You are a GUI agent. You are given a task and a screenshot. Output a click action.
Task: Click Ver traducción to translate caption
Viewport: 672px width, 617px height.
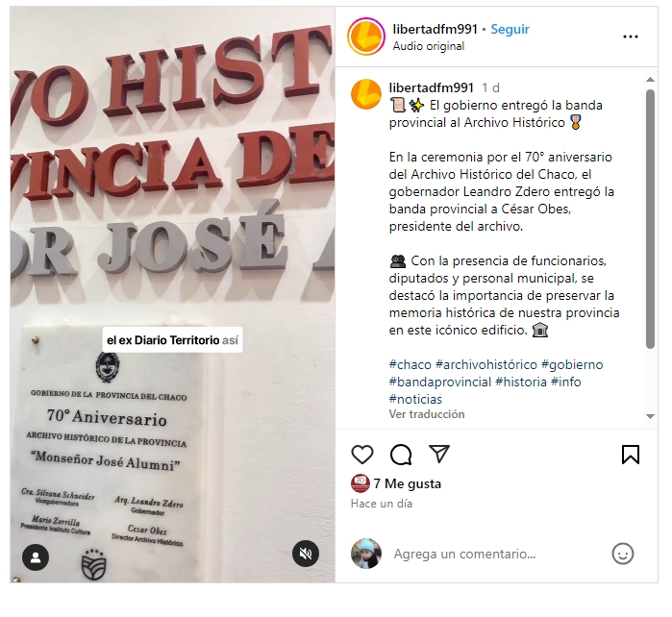pos(427,414)
